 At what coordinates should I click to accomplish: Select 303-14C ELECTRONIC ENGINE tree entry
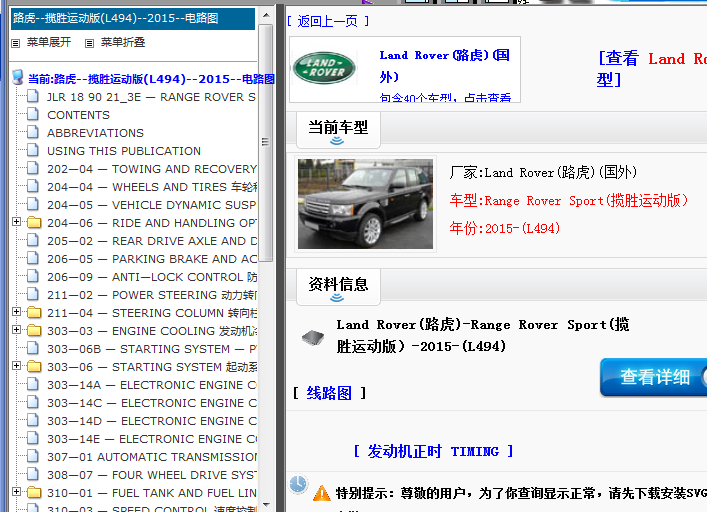(152, 403)
